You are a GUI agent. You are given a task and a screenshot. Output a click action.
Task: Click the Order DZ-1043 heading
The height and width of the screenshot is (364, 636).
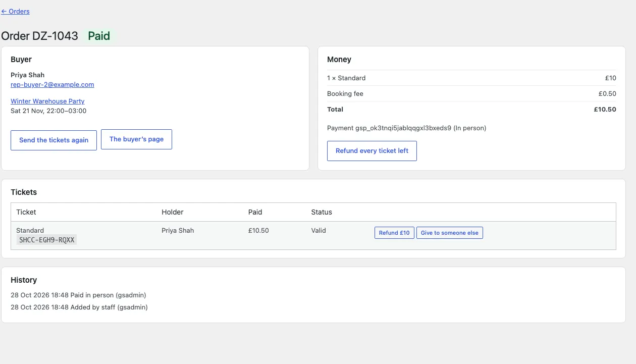(x=39, y=36)
